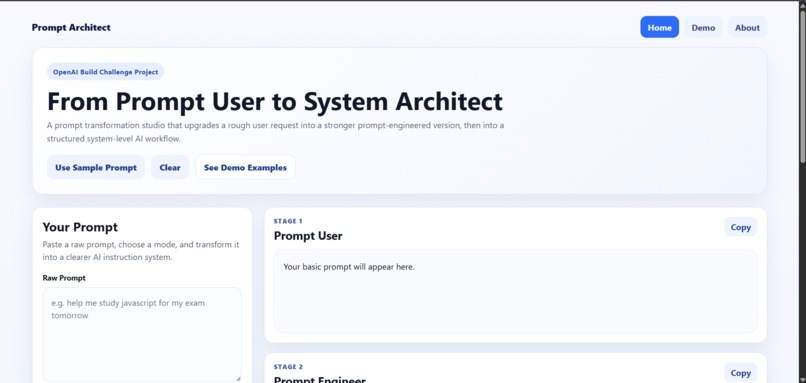Click the heading From Prompt User to System Architect
The height and width of the screenshot is (383, 806).
274,101
